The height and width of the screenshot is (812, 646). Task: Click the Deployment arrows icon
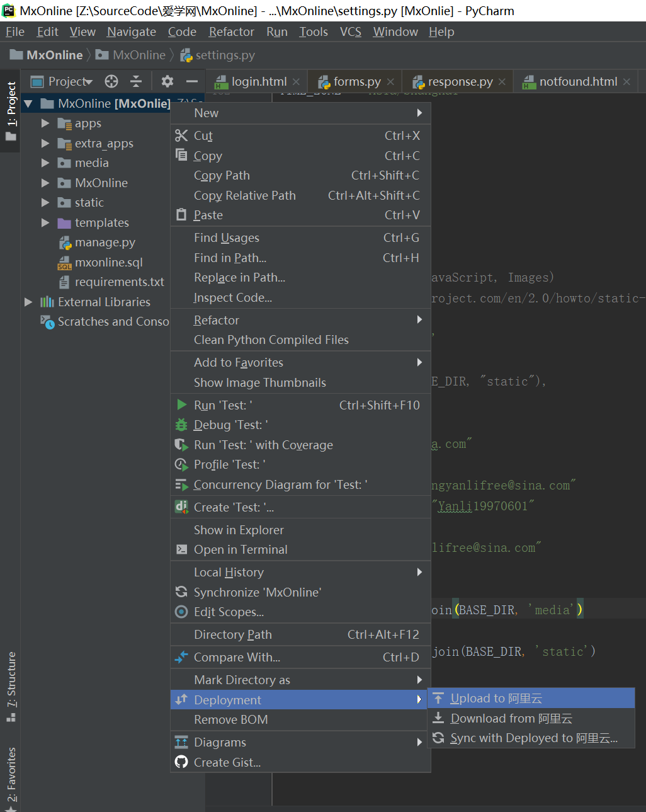coord(181,699)
